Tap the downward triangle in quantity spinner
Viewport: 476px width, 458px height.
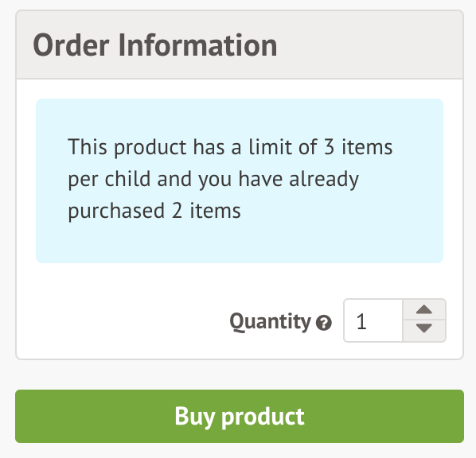(x=424, y=328)
